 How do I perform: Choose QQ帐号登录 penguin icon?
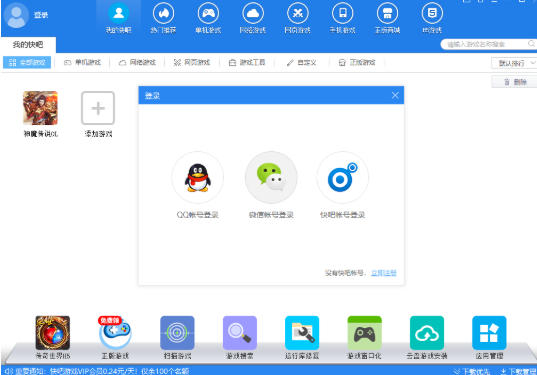[x=198, y=177]
